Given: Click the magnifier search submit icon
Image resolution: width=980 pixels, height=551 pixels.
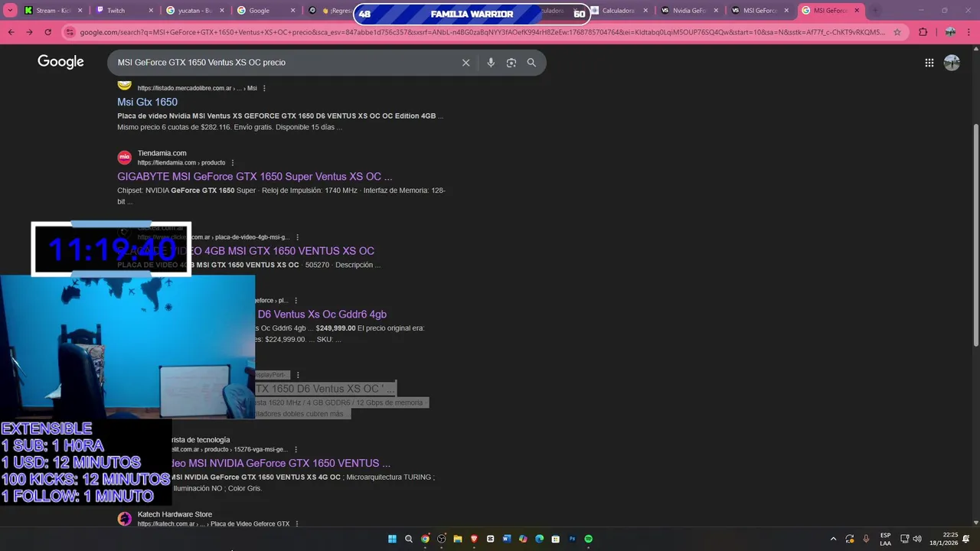Looking at the screenshot, I should [531, 63].
